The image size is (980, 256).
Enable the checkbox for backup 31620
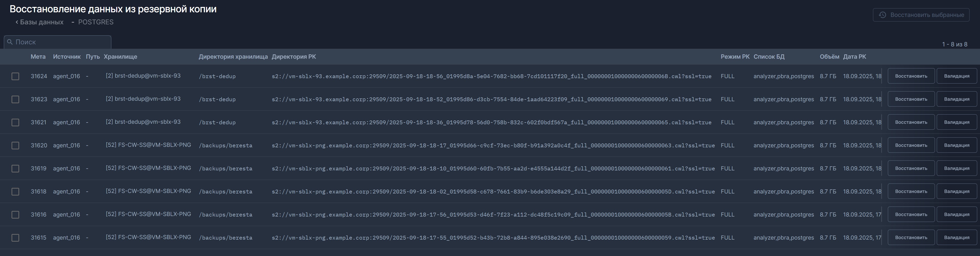(15, 145)
